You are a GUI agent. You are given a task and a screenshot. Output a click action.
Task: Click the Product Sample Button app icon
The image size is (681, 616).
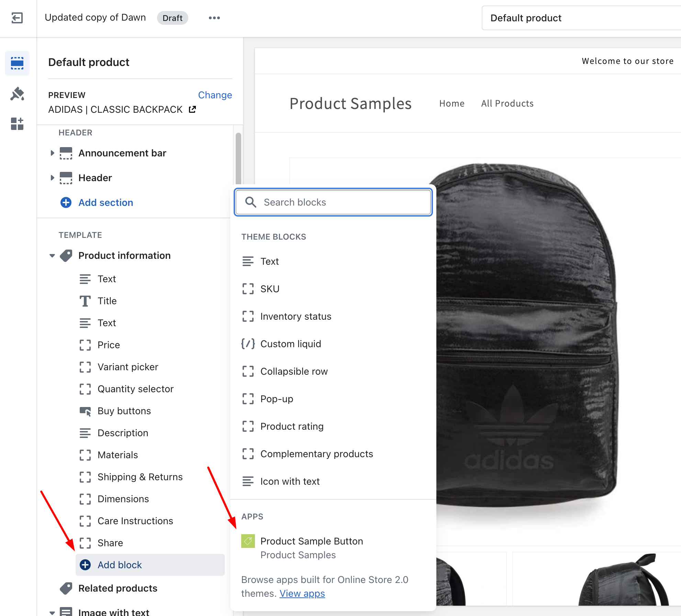(x=248, y=541)
